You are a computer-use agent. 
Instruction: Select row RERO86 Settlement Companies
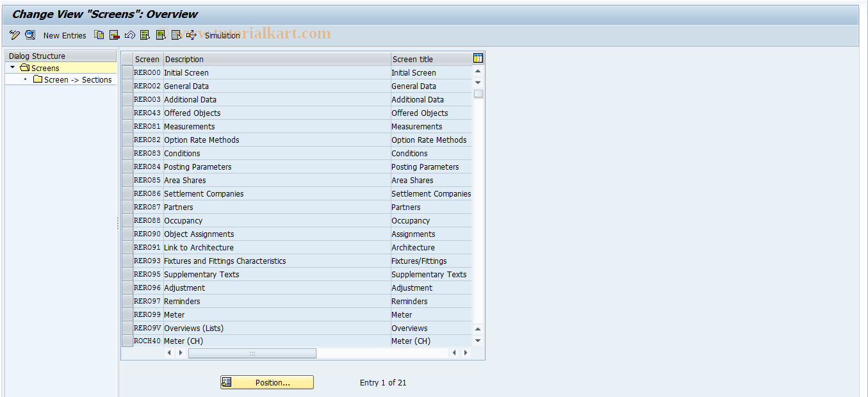coord(127,193)
